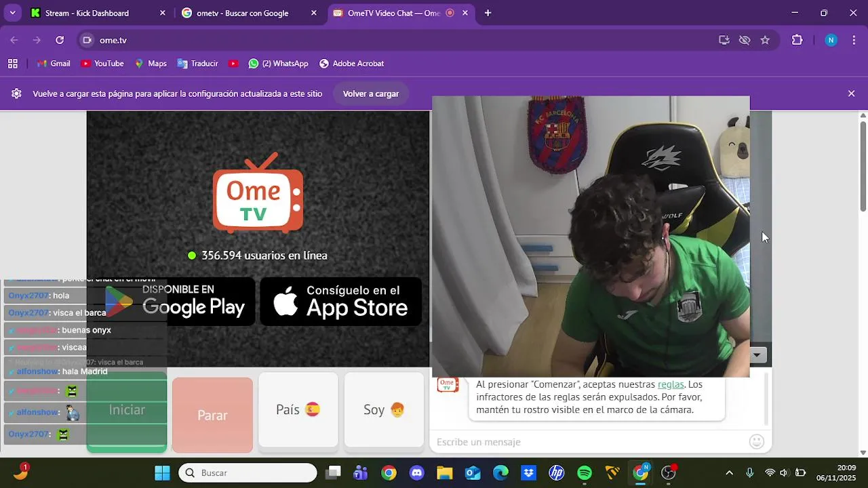The image size is (868, 488).
Task: Open the HP app on taskbar
Action: click(557, 472)
